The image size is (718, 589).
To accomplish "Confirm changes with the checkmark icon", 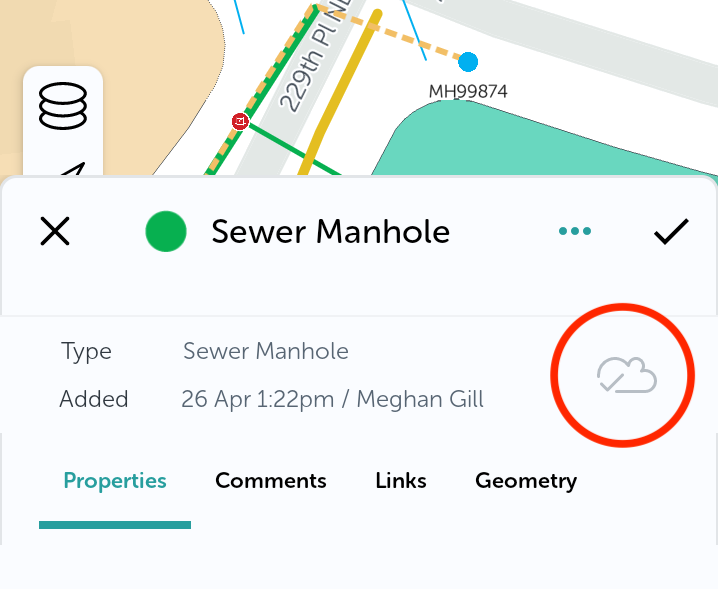I will point(671,232).
